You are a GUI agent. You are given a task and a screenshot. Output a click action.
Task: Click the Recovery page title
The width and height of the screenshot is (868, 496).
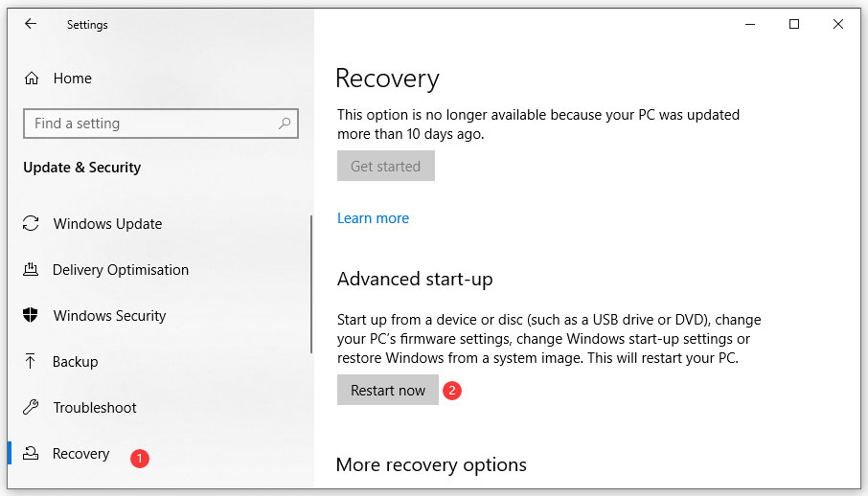point(387,79)
